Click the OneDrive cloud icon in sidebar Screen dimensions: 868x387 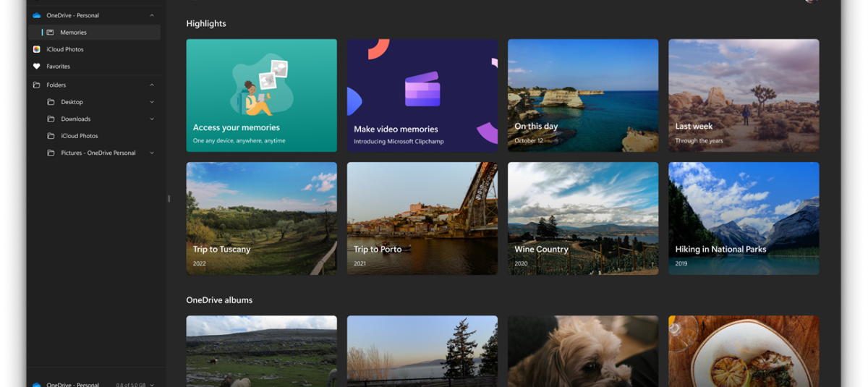click(37, 15)
